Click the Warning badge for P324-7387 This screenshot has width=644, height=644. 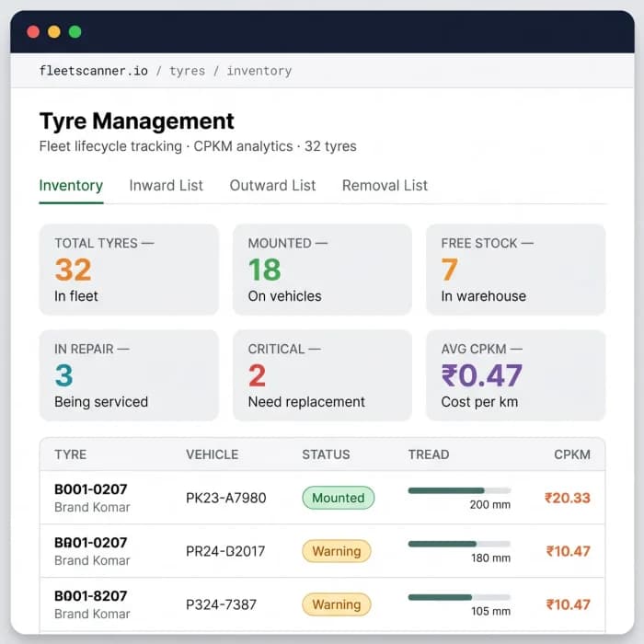[x=337, y=604]
